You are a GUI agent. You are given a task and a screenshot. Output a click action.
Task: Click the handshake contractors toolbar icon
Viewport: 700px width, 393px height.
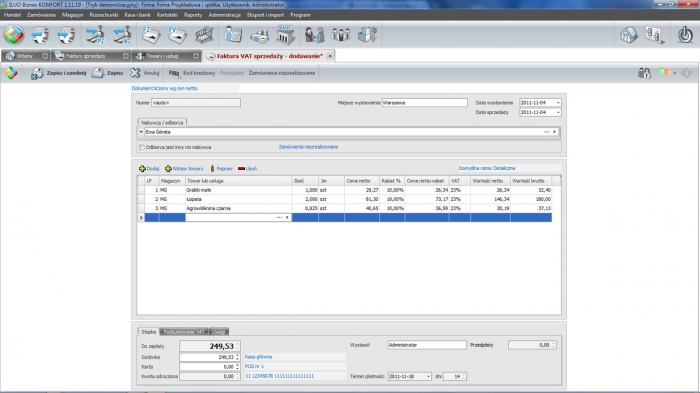coord(314,35)
